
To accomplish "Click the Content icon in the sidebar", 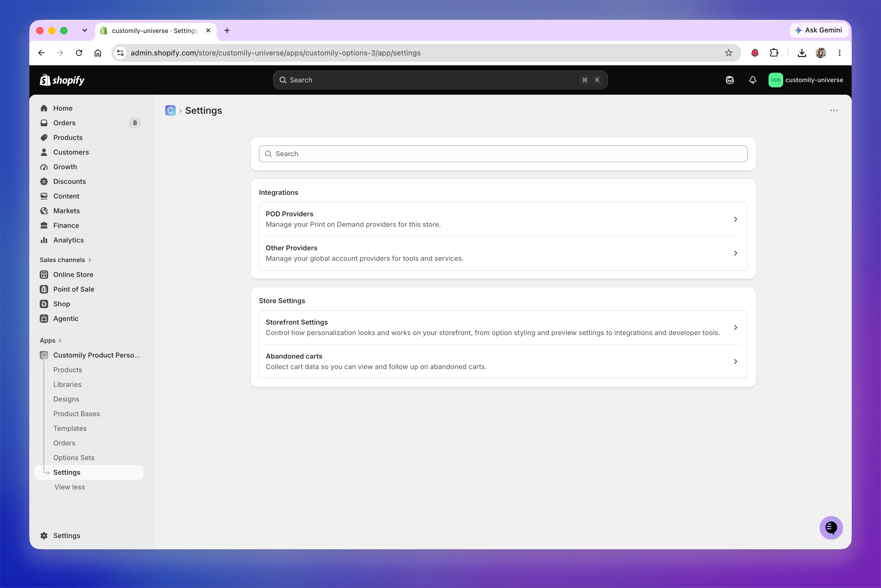I will [x=44, y=196].
